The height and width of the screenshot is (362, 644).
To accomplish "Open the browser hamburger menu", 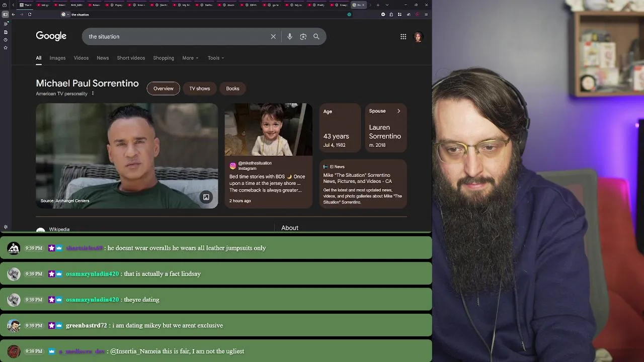I will coord(426,15).
